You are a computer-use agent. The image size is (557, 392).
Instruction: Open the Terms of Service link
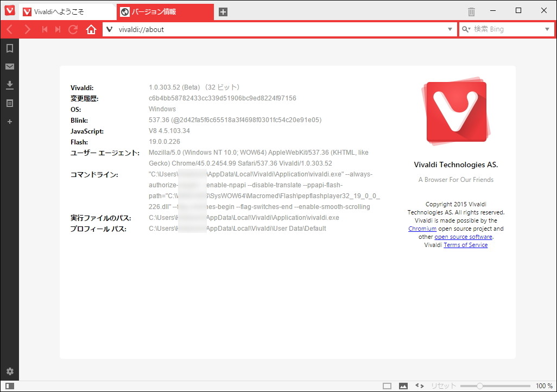pyautogui.click(x=465, y=245)
